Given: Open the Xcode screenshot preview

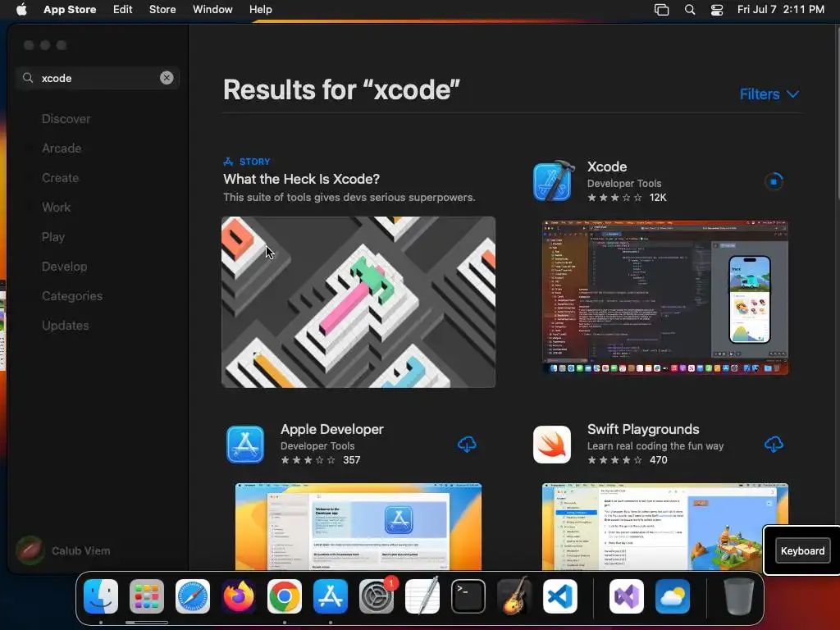Looking at the screenshot, I should (664, 297).
